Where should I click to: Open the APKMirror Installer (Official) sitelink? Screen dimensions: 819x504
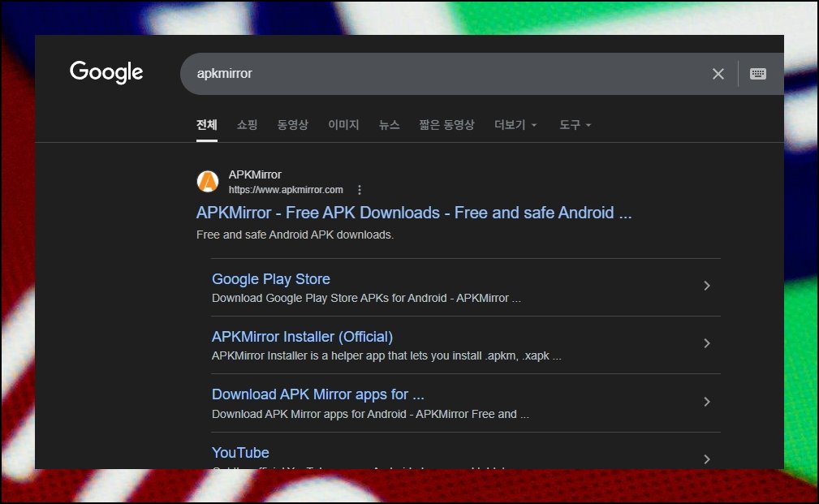tap(303, 337)
